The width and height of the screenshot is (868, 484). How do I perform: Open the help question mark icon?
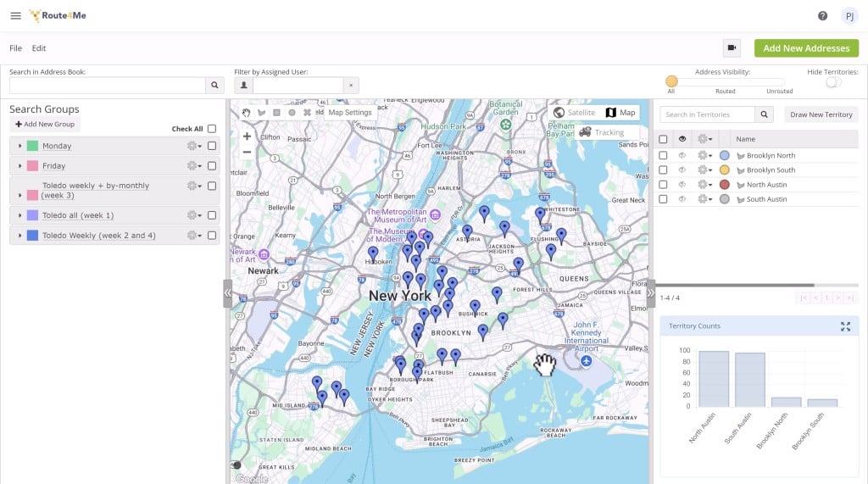[822, 15]
